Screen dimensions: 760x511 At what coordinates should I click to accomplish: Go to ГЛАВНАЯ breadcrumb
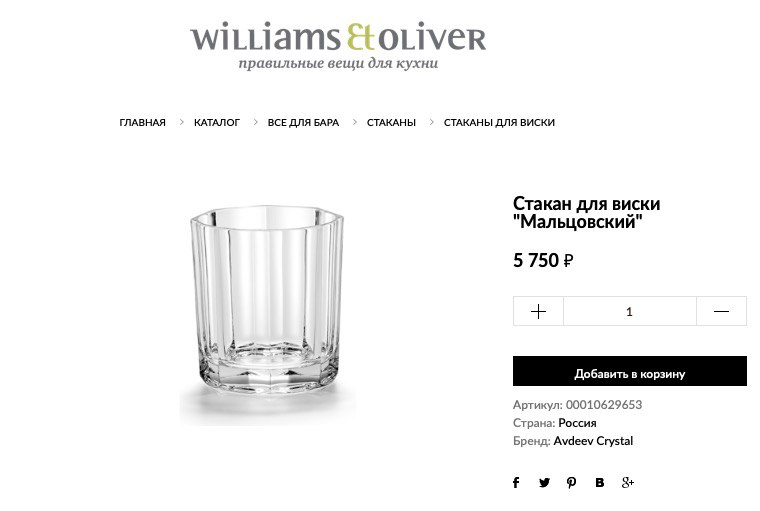142,123
